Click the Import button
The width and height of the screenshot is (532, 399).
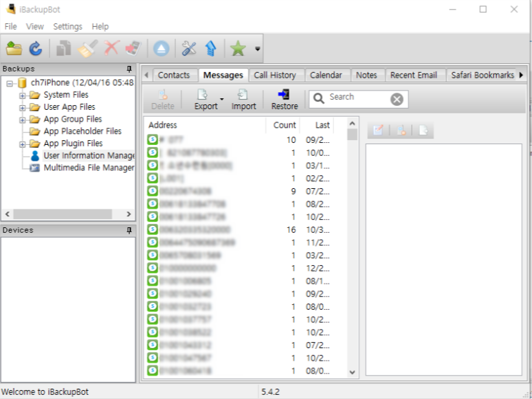(x=243, y=100)
